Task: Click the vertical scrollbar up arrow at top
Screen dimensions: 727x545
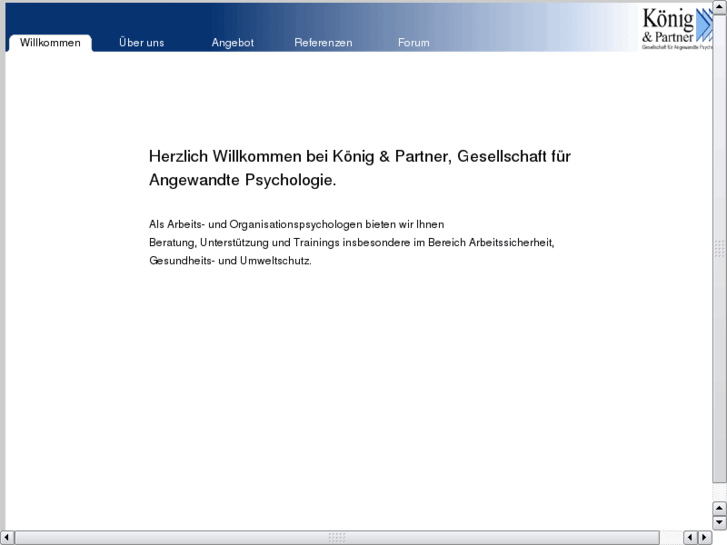Action: tap(719, 7)
